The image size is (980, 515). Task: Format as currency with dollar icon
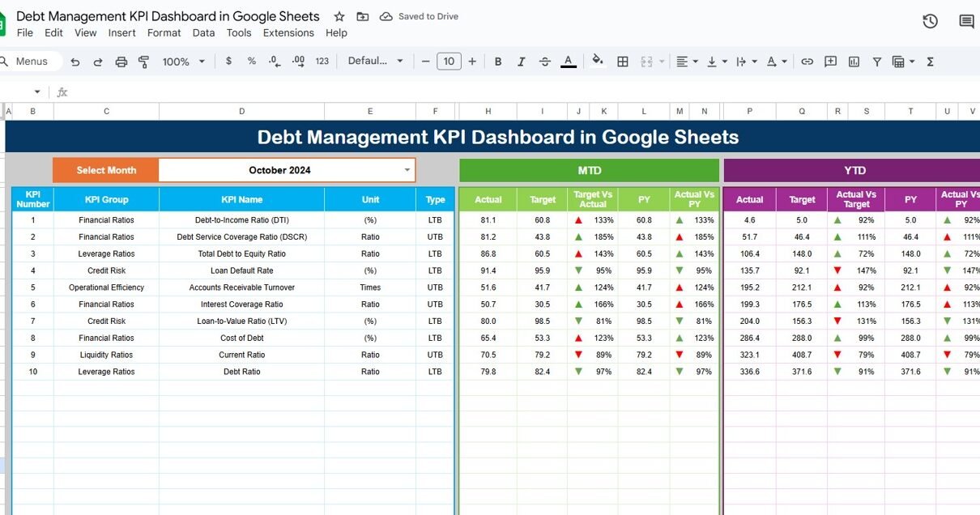coord(229,62)
